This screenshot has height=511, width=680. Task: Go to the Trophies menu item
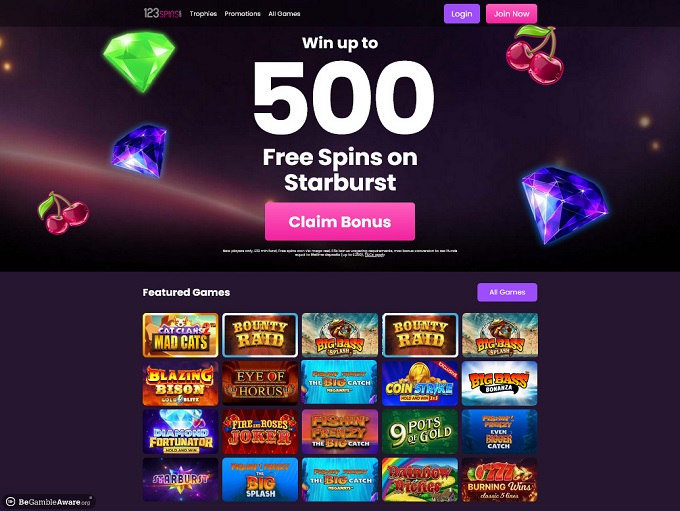203,14
